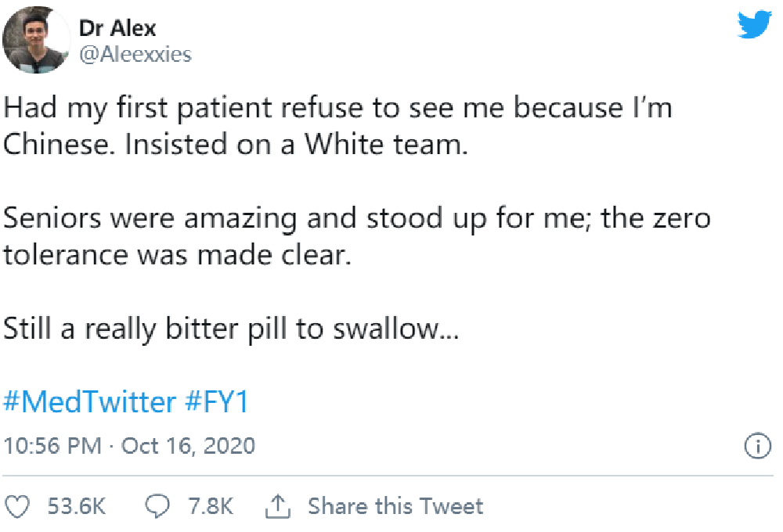Open the @Aleexxies handle link
783x532 pixels.
tap(135, 54)
